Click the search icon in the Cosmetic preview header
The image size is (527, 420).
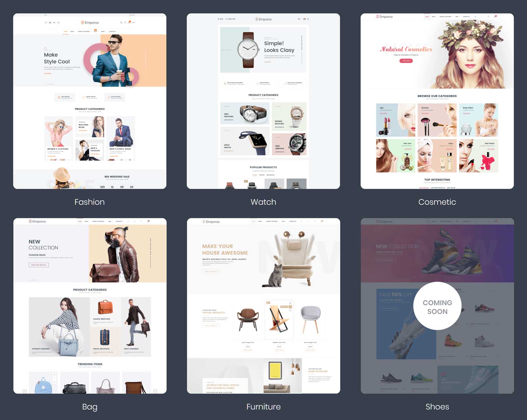coord(475,16)
